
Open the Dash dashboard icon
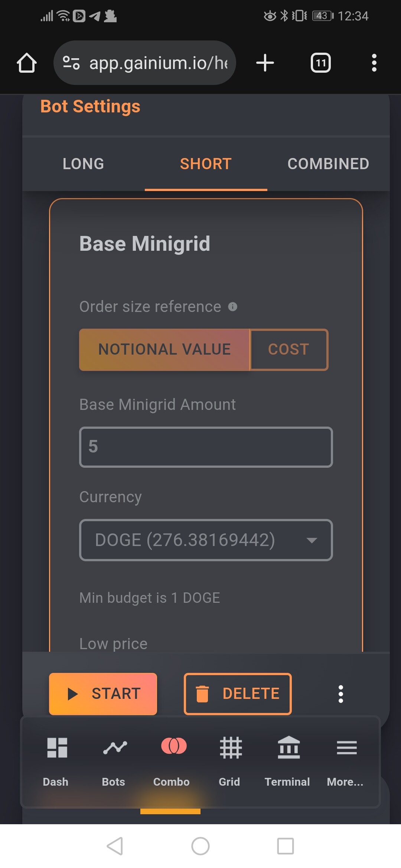(x=57, y=747)
